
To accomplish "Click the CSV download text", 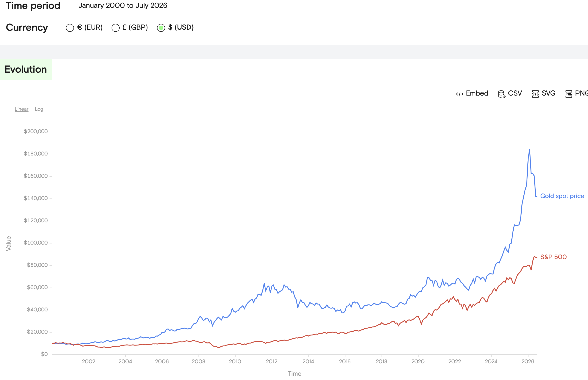I will (x=515, y=93).
